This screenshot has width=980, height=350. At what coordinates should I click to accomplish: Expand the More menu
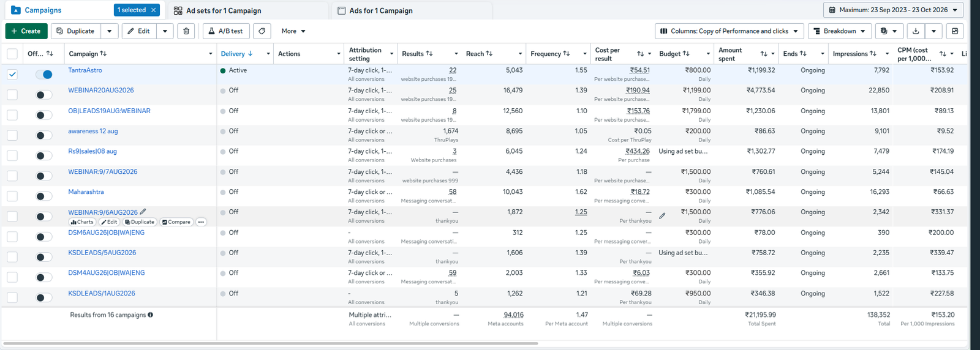point(293,31)
